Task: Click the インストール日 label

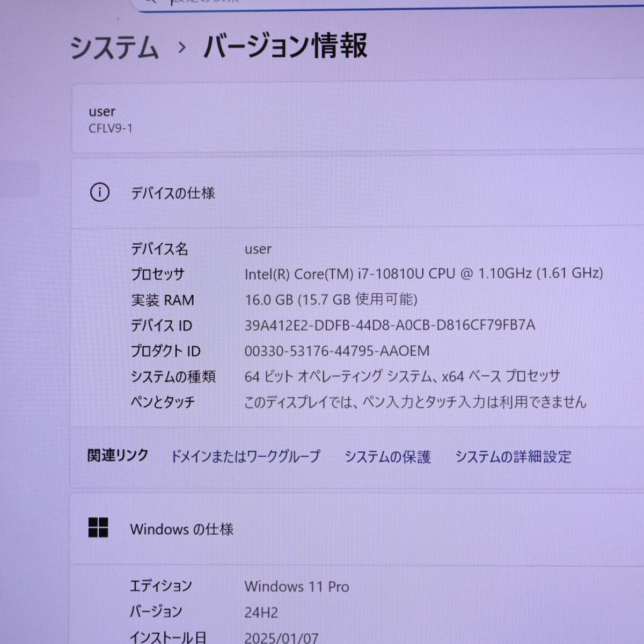Action: [x=168, y=637]
